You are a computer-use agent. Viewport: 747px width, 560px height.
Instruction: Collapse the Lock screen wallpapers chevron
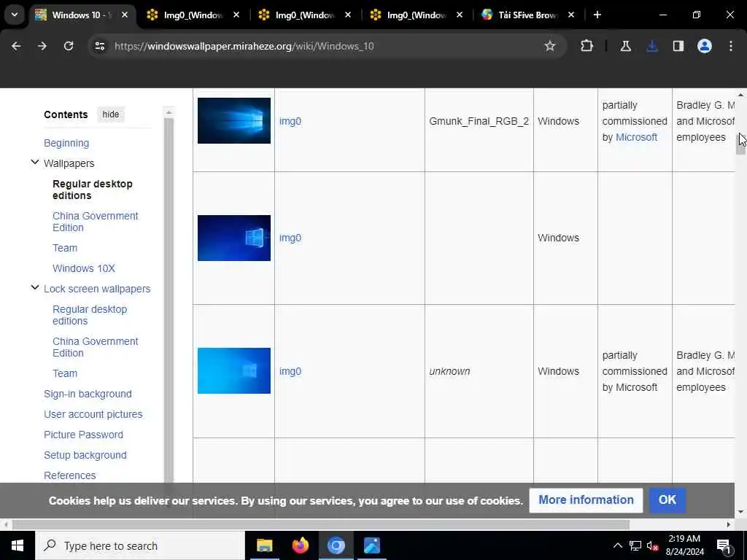pyautogui.click(x=35, y=287)
